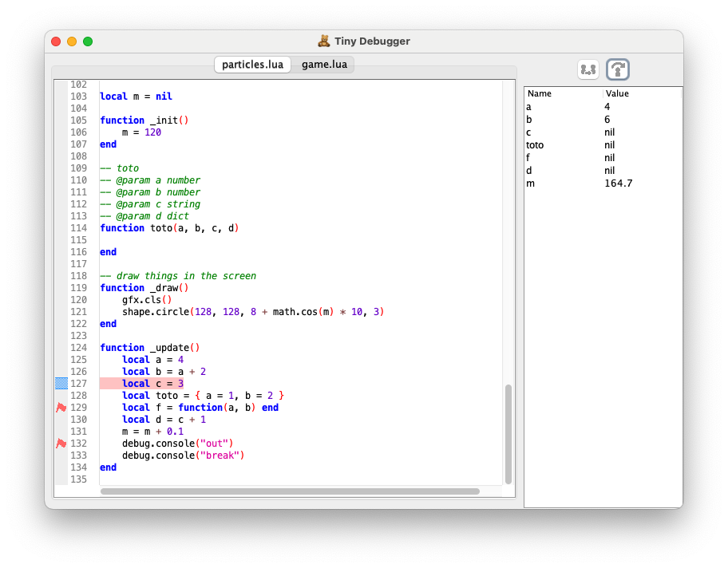This screenshot has height=568, width=728.
Task: Click the value 164.7 for variable m
Action: (x=618, y=183)
